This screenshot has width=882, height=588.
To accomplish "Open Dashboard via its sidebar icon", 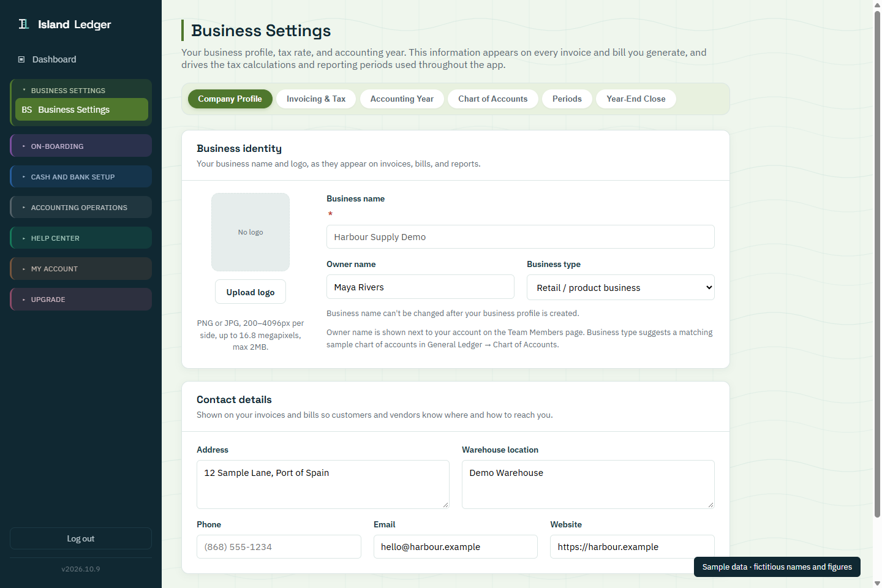I will 21,59.
